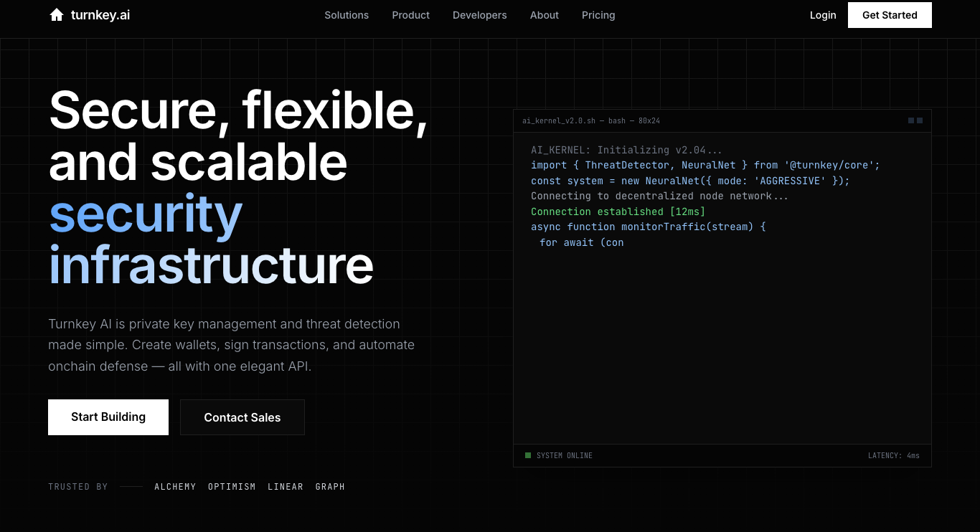Click the green 'Connection established' terminal line
This screenshot has width=980, height=532.
(618, 212)
